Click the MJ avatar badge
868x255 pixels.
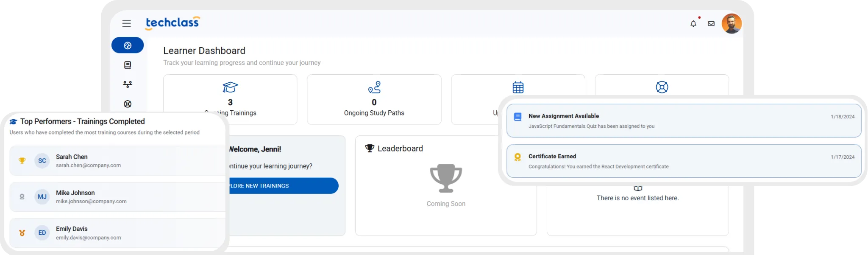pyautogui.click(x=42, y=197)
